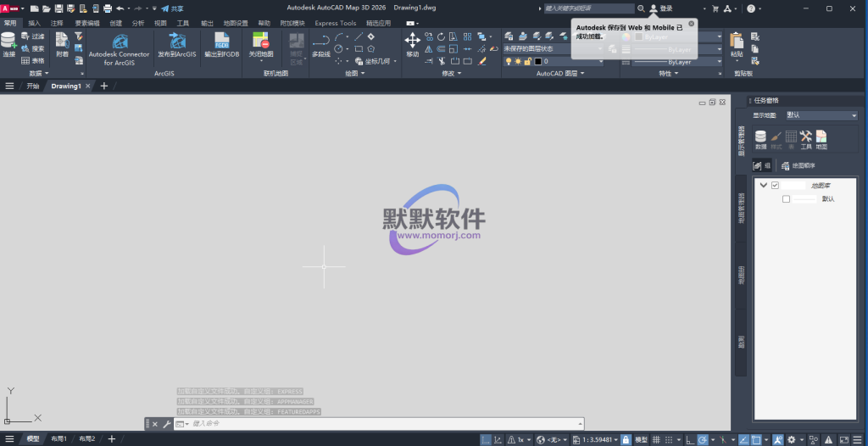Viewport: 868px width, 446px height.
Task: Open the Express Tools ribbon tab
Action: [336, 23]
